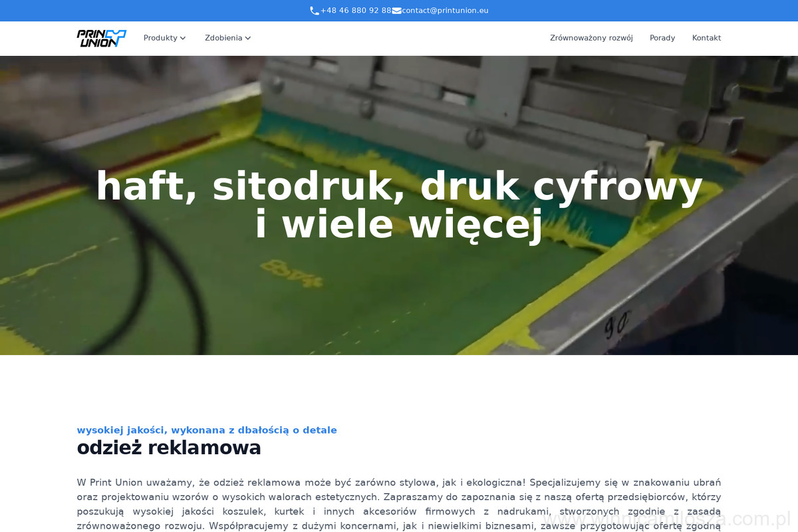Click the watermark text at bottom right
The width and height of the screenshot is (798, 532).
(x=665, y=519)
